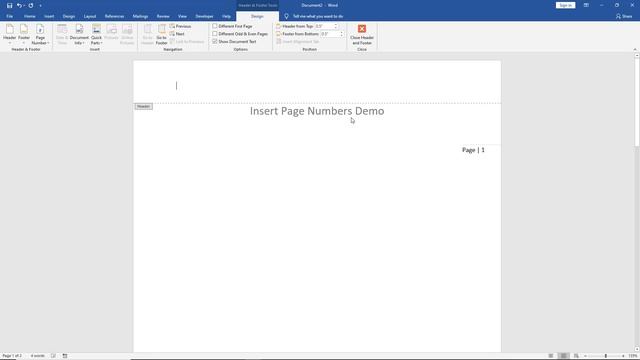Open Ribbon Display Options icon
Screen dimensions: 640x360
pos(586,5)
